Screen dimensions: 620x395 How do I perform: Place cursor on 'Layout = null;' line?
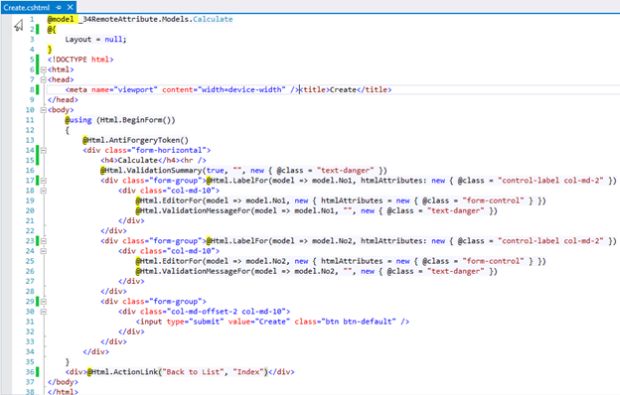(x=96, y=39)
